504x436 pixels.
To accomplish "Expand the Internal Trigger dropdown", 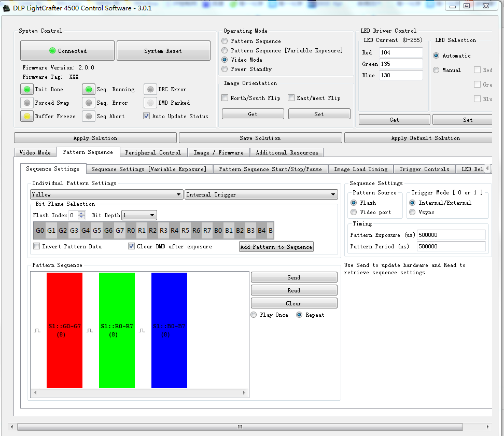I will click(261, 194).
